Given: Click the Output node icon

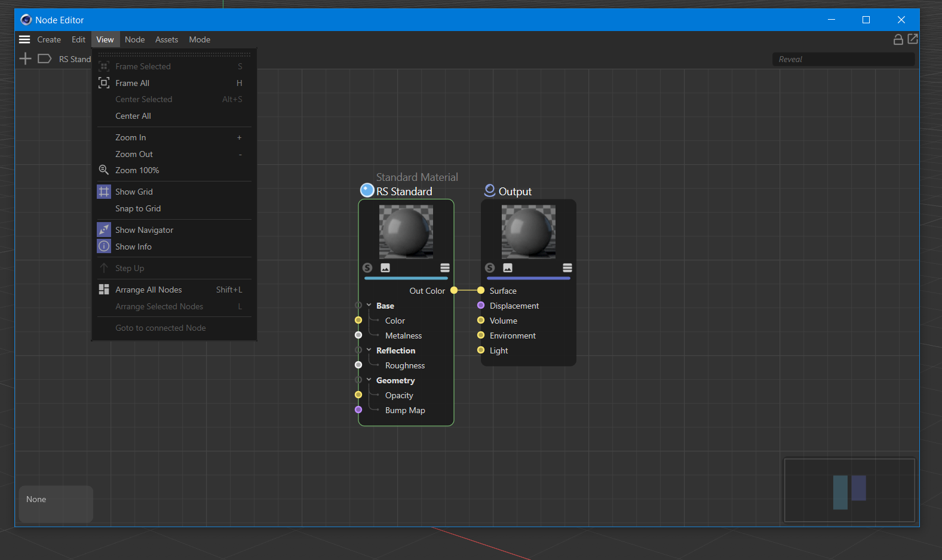Looking at the screenshot, I should [490, 190].
